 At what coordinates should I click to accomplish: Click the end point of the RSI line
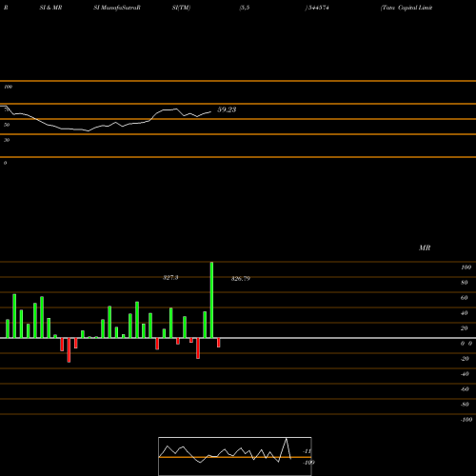pos(210,111)
